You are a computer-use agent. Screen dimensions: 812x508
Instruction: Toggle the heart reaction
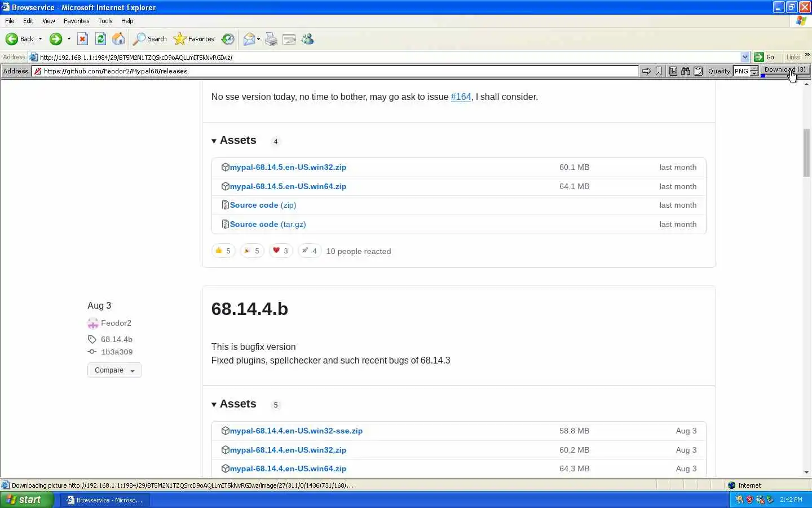[x=281, y=251]
